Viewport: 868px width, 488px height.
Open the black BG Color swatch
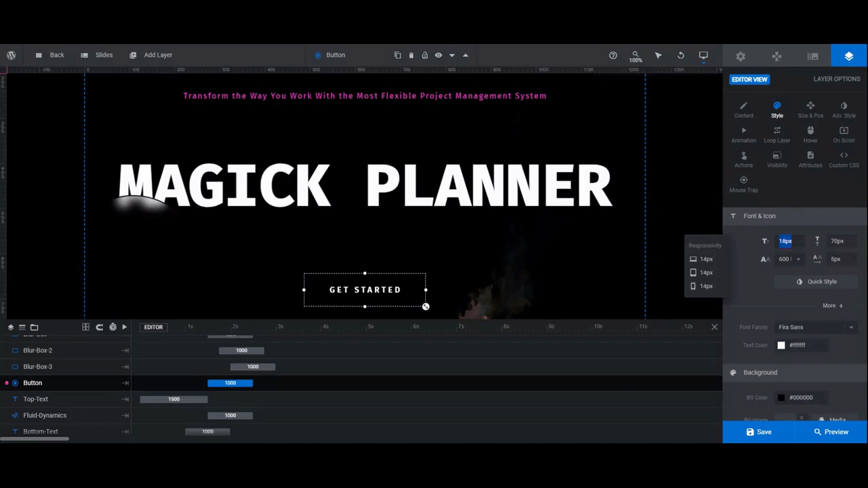tap(781, 398)
